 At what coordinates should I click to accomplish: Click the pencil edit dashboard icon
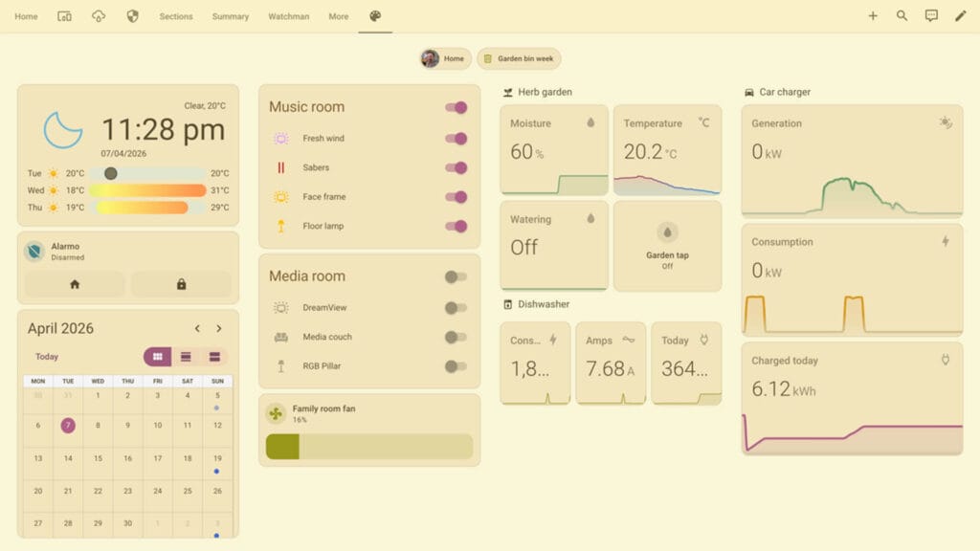961,15
